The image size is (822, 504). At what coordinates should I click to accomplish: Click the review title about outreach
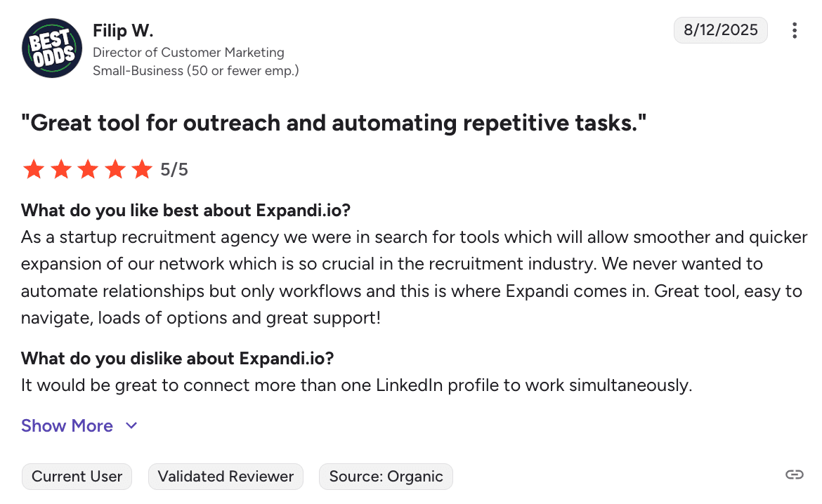pyautogui.click(x=334, y=124)
